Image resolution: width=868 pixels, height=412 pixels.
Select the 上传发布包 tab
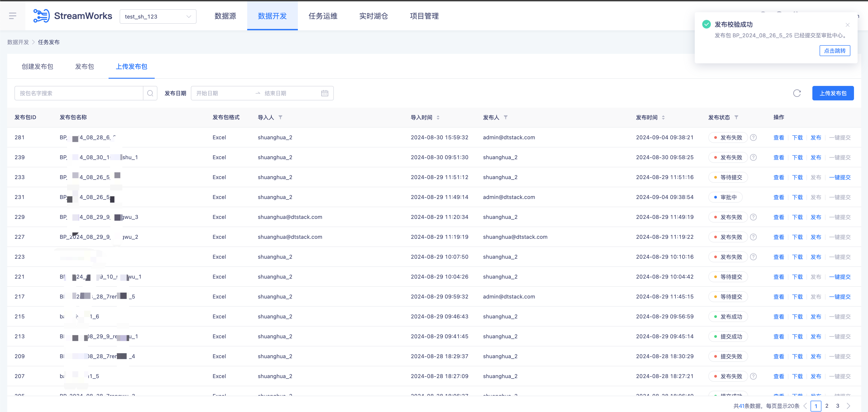tap(131, 66)
